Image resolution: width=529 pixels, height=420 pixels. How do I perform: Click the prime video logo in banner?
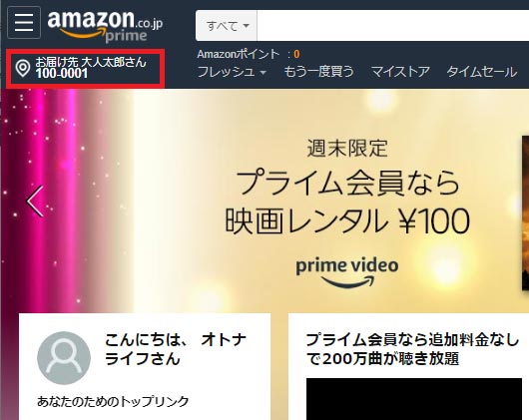tap(347, 273)
